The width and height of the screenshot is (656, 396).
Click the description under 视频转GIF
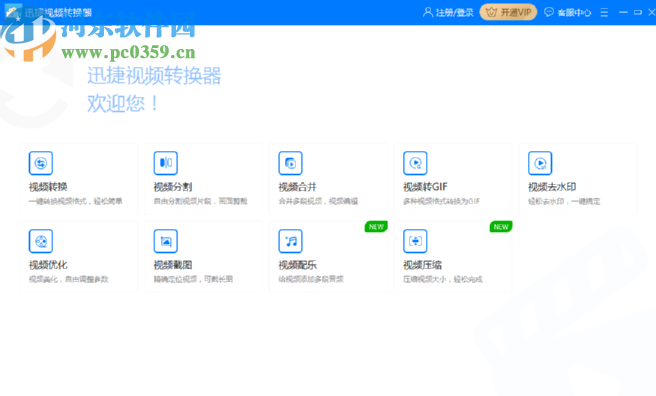tap(441, 201)
